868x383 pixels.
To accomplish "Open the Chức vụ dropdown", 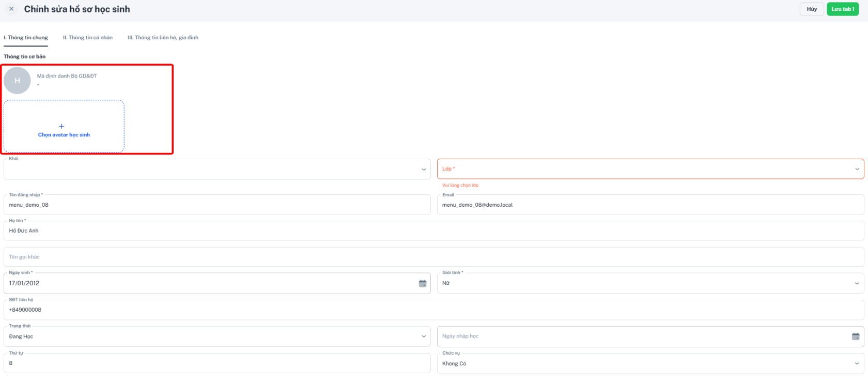I will click(650, 363).
